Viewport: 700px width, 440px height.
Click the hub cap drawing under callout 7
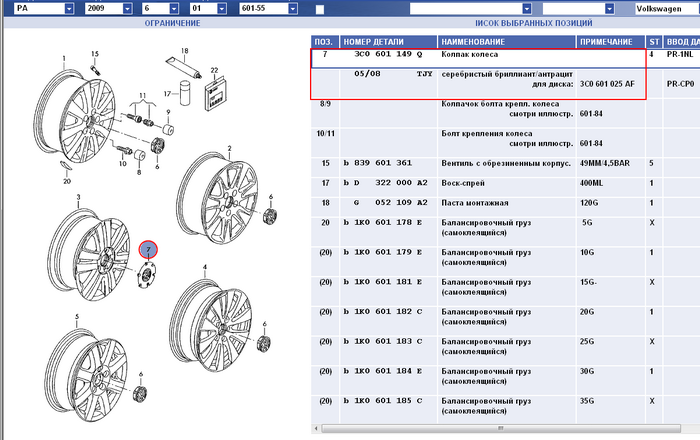(x=146, y=275)
